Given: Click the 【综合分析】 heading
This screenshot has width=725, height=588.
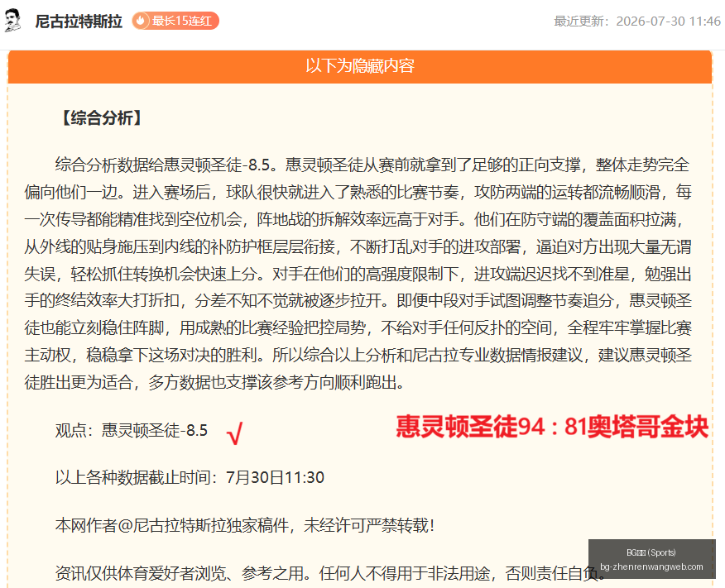Looking at the screenshot, I should [102, 117].
